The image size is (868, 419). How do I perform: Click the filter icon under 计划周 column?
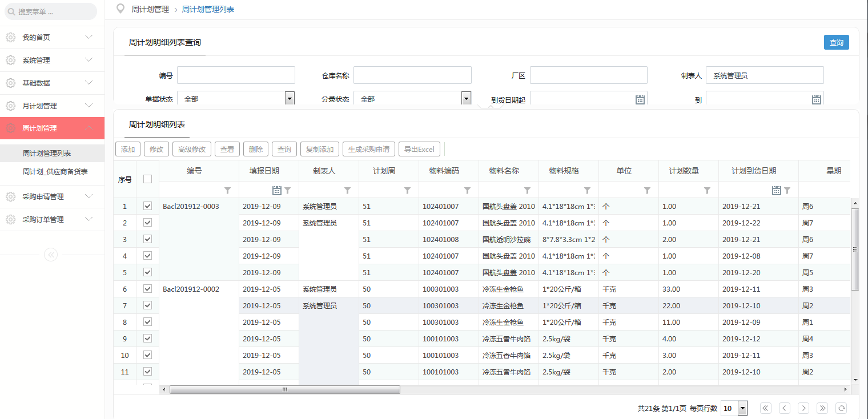point(407,190)
